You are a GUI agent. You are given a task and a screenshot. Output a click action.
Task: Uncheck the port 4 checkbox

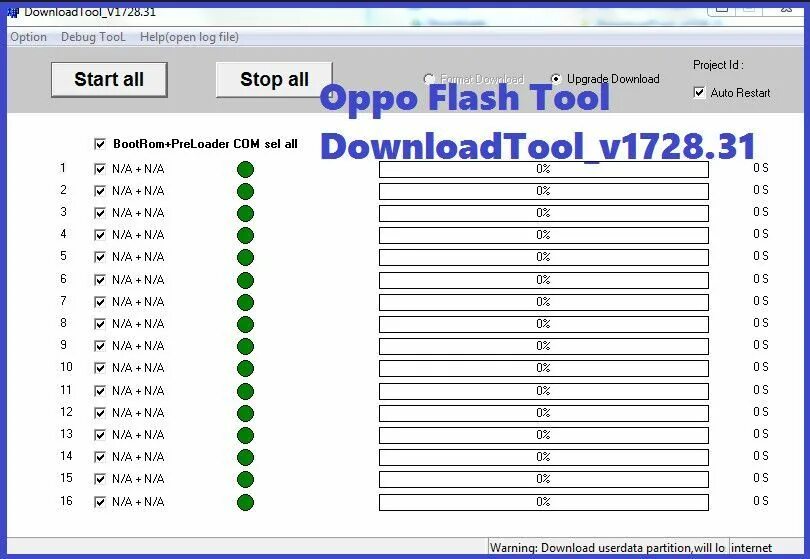pos(100,235)
